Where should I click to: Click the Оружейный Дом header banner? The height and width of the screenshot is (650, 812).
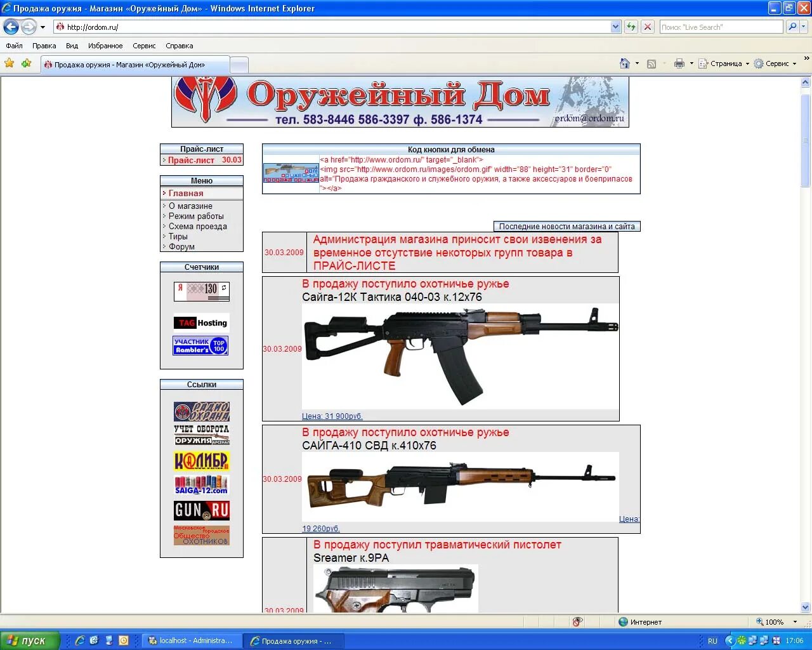[400, 102]
